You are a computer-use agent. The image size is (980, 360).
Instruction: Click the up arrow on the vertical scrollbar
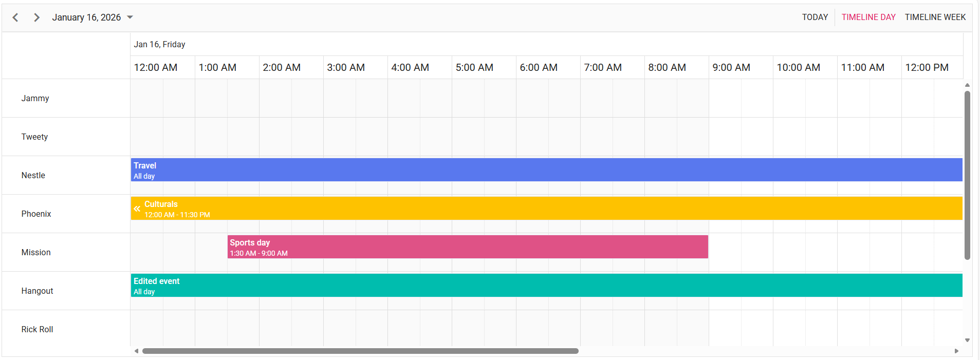pos(968,85)
